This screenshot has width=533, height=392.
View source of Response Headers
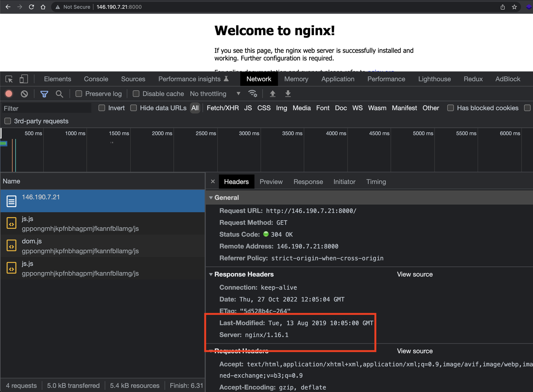pyautogui.click(x=415, y=274)
